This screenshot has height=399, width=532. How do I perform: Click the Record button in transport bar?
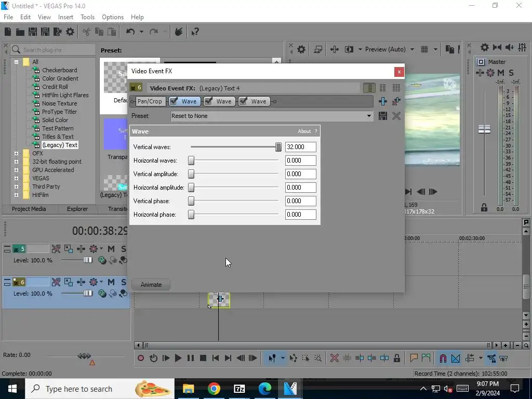click(x=141, y=358)
